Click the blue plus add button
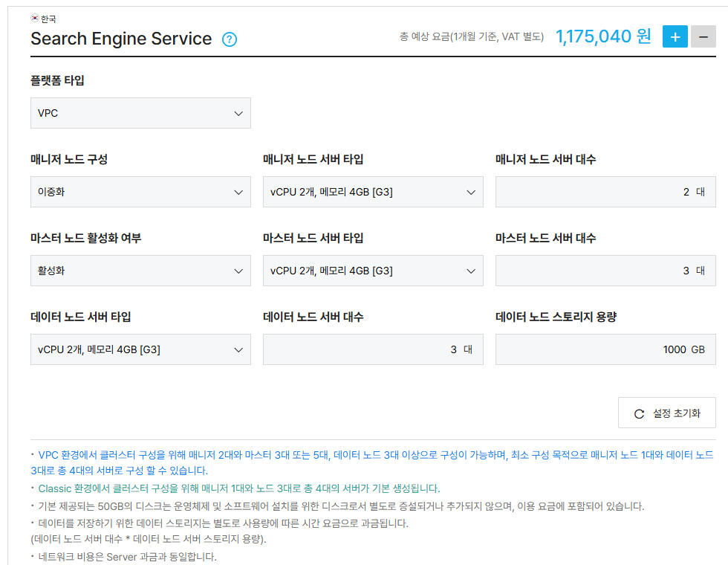The width and height of the screenshot is (728, 565). pyautogui.click(x=675, y=36)
